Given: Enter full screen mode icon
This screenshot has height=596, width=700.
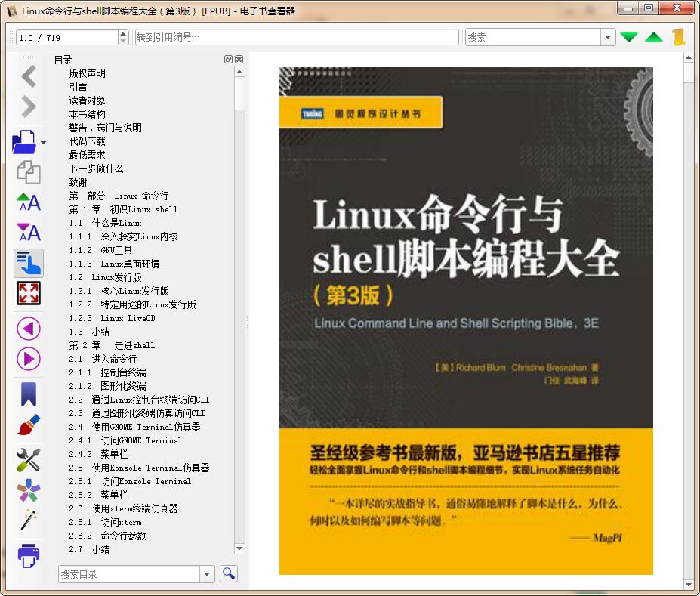Looking at the screenshot, I should coord(29,293).
